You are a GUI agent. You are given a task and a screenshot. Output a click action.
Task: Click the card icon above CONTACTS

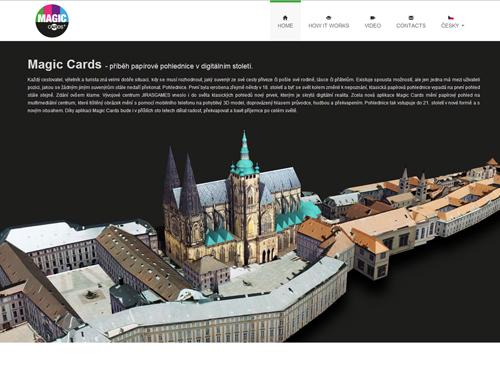[x=411, y=18]
